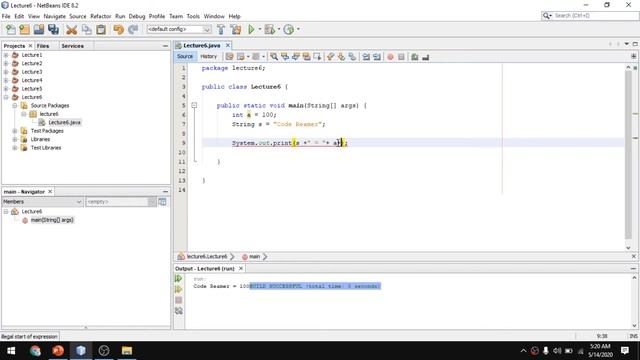This screenshot has height=360, width=640.
Task: Click the editor Toggle Bookmark icon
Action: point(352,57)
